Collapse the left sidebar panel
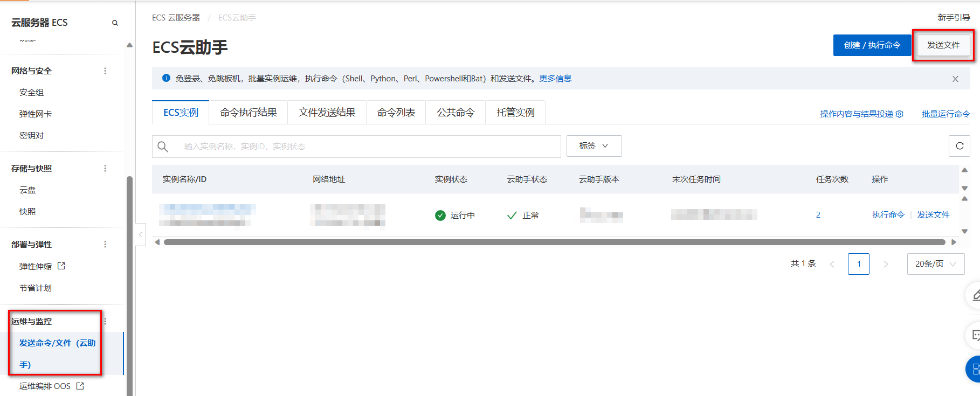Viewport: 980px width, 396px height. tap(140, 234)
